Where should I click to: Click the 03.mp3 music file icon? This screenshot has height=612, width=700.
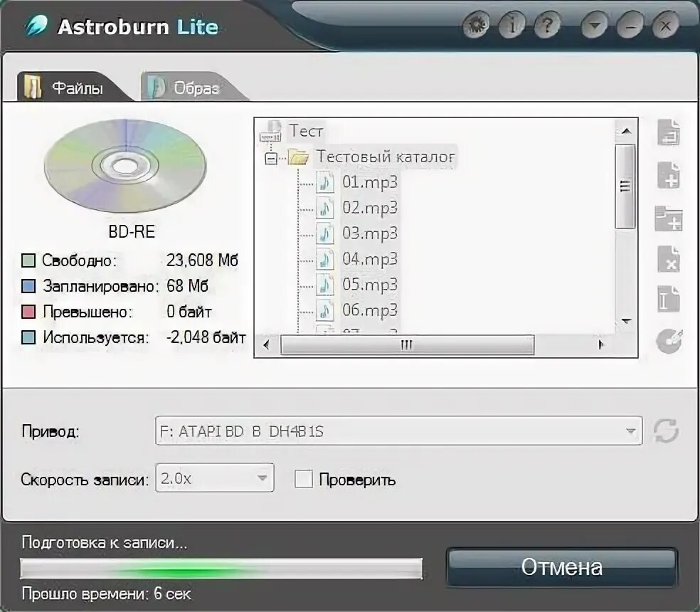point(325,233)
